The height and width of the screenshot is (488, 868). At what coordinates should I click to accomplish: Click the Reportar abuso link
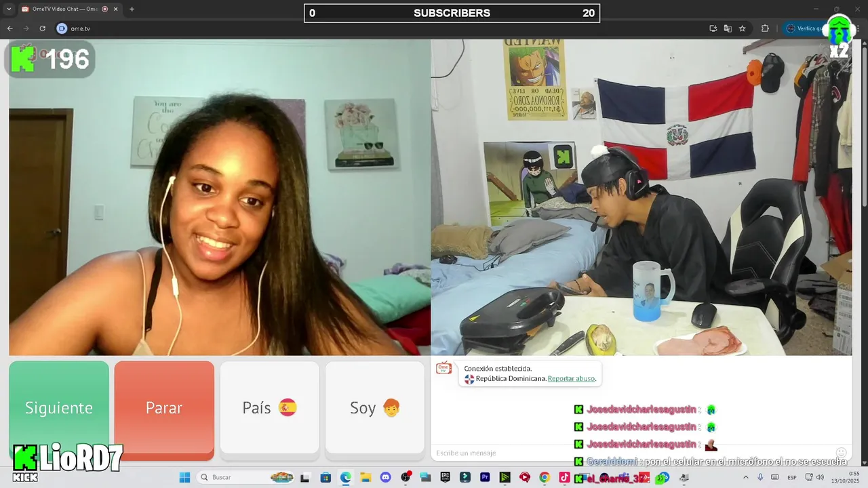pyautogui.click(x=572, y=379)
